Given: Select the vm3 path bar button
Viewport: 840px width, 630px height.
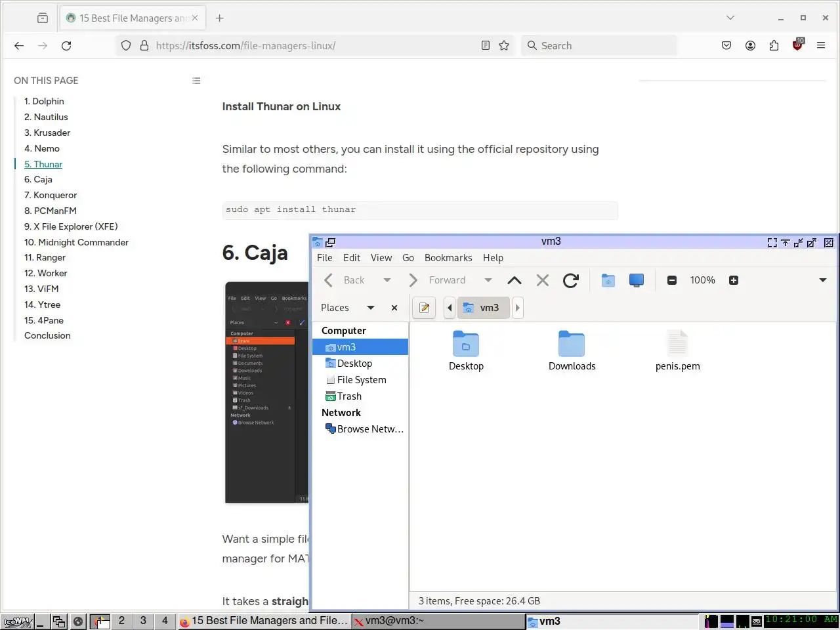Looking at the screenshot, I should 482,308.
